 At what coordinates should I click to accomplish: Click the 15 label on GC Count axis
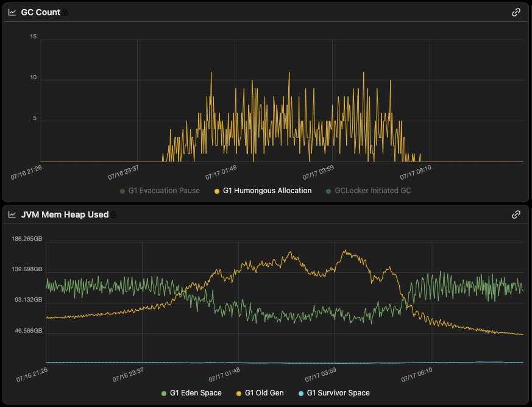34,37
